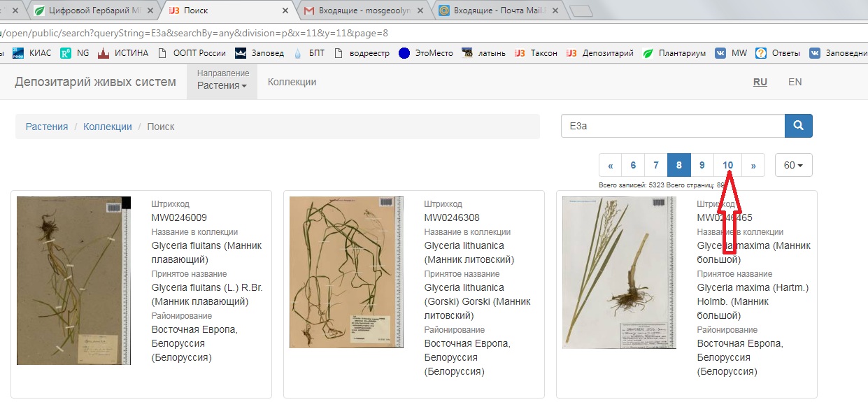
Task: Open the Glyceria fluitans specimen thumbnail
Action: coord(73,280)
